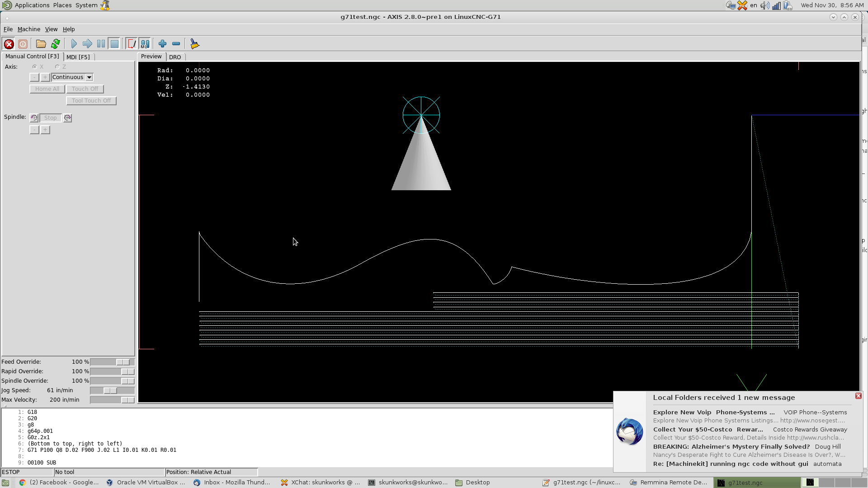
Task: Open the Continuous jog increment dropdown
Action: click(90, 77)
